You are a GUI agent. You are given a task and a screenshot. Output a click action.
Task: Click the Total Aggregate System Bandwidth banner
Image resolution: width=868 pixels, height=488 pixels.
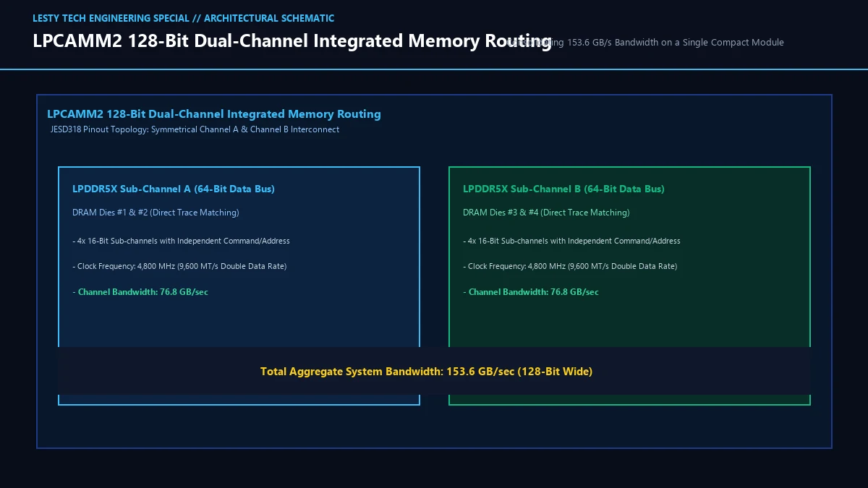pyautogui.click(x=434, y=371)
